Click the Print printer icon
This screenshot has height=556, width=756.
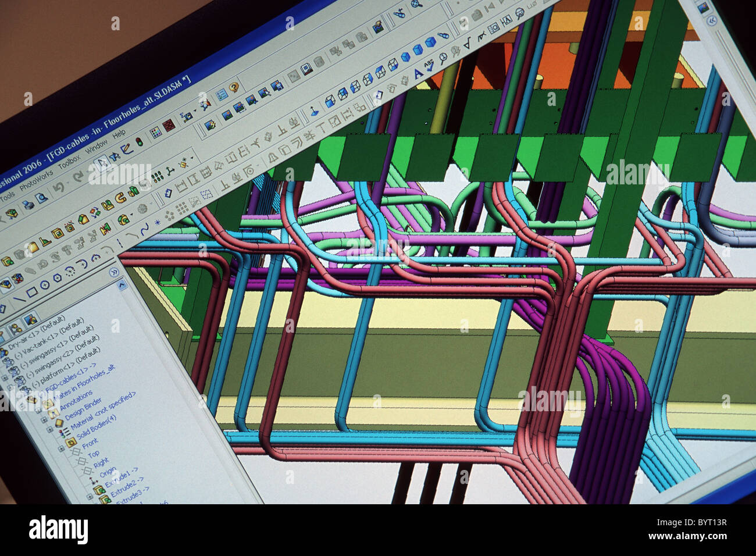tap(28, 205)
